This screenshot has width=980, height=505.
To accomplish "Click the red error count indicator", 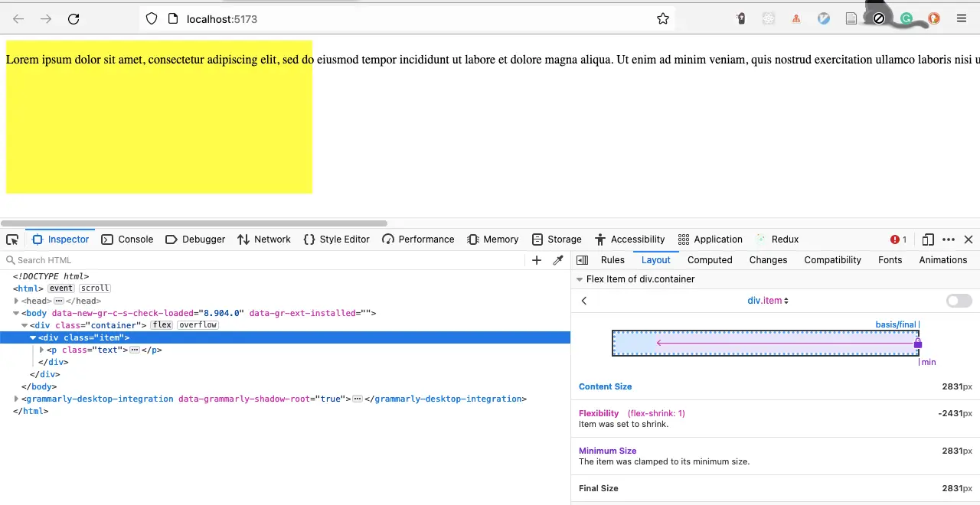I will point(899,239).
